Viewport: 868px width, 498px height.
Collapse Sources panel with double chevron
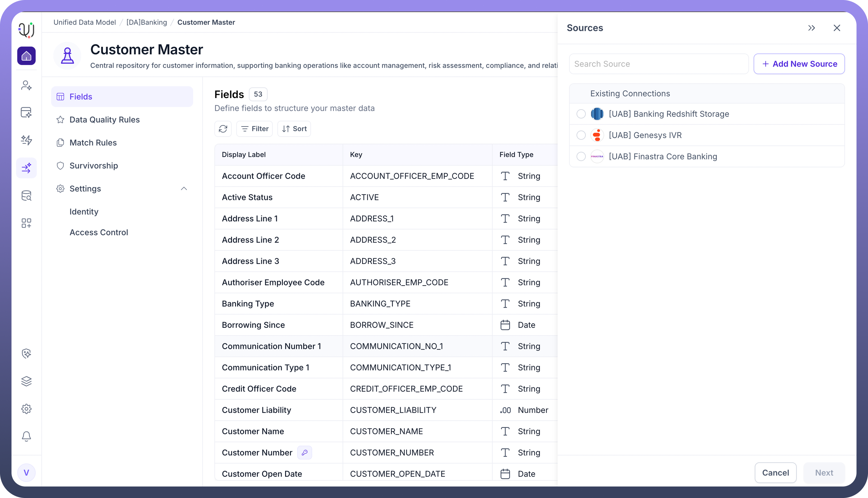tap(811, 28)
